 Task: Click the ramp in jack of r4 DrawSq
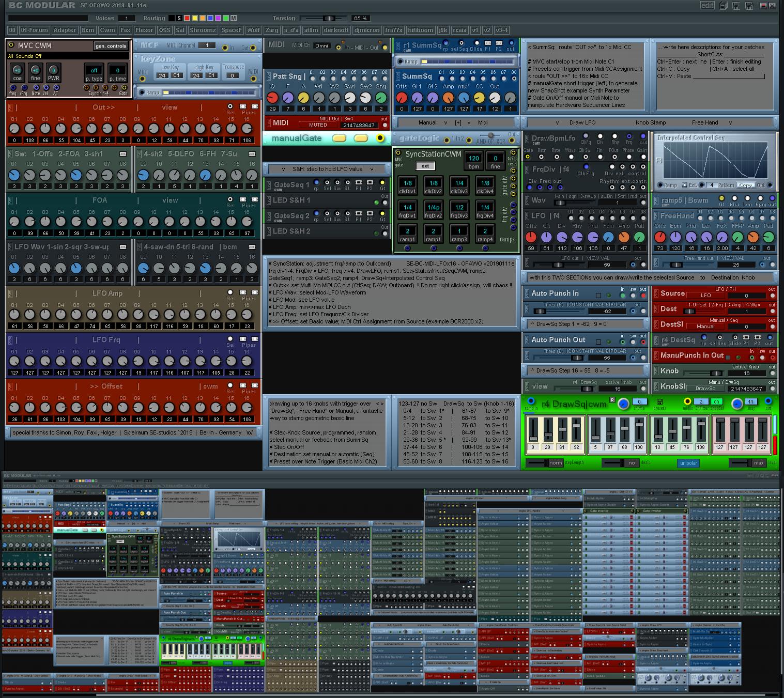coord(531,400)
